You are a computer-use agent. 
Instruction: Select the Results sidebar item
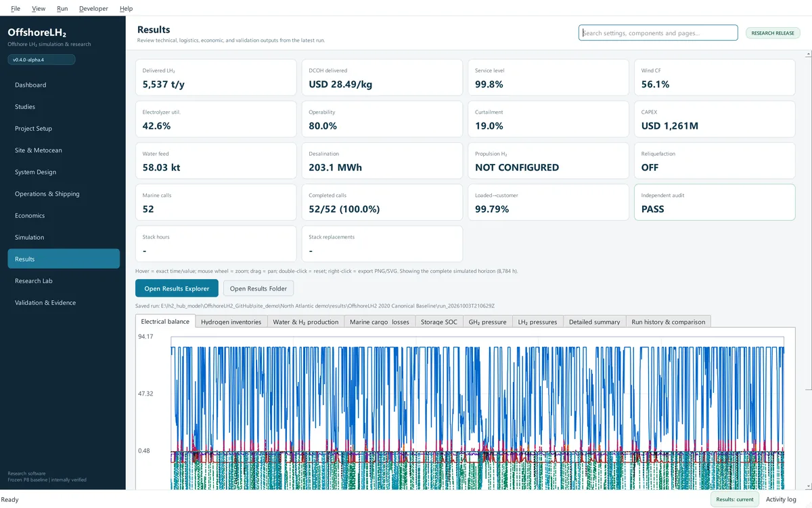64,259
